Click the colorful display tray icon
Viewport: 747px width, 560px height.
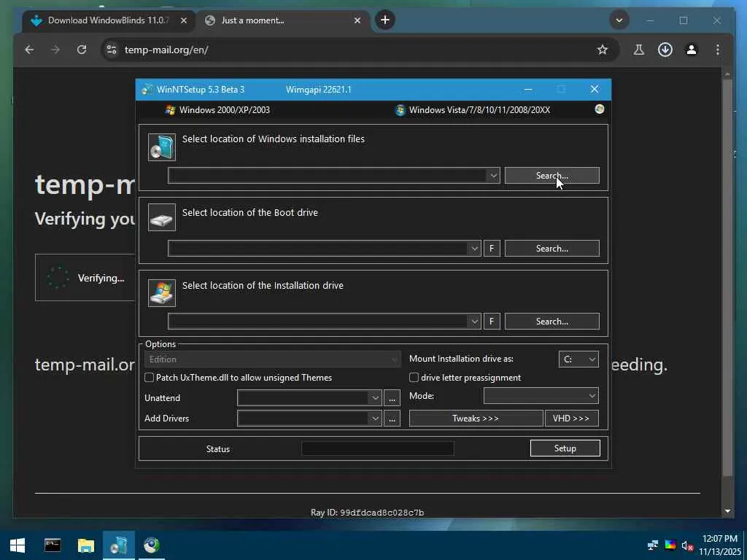(670, 545)
